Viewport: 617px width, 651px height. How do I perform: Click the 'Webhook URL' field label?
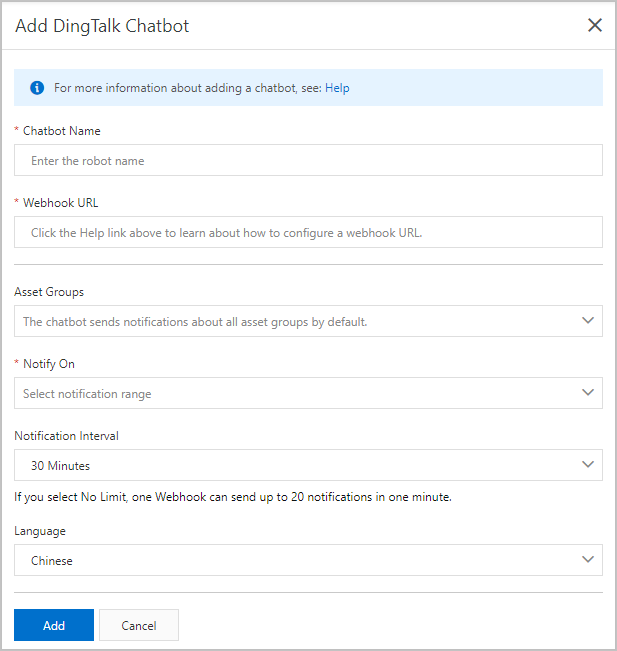(x=61, y=202)
